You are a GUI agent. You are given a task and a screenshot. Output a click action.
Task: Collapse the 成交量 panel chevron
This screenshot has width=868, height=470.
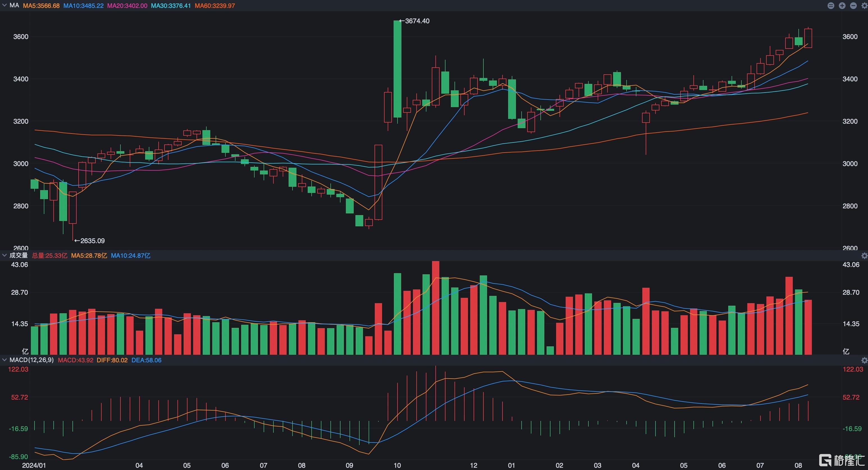point(4,255)
